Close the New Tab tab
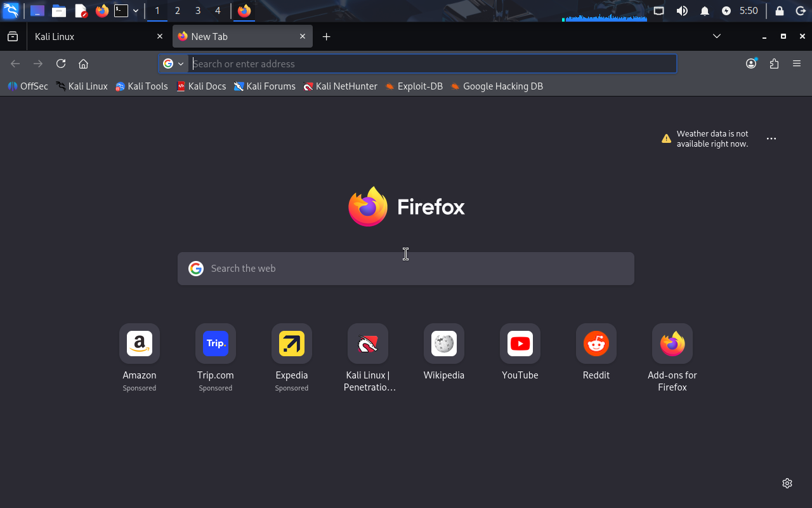Screen dimensions: 812x508 tap(303, 37)
